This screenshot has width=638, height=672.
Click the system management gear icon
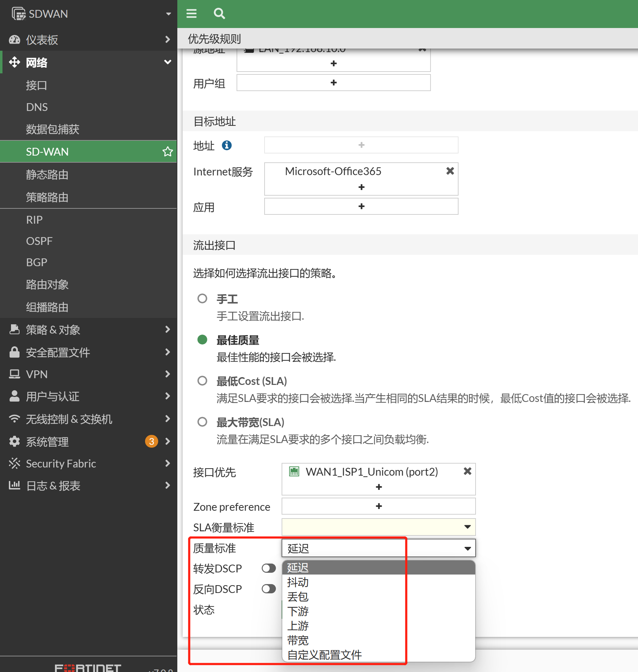point(15,441)
